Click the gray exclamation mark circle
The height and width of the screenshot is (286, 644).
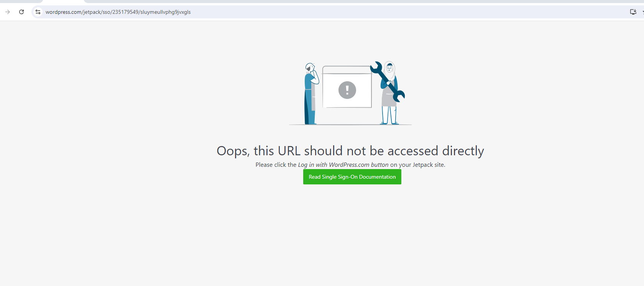tap(347, 90)
